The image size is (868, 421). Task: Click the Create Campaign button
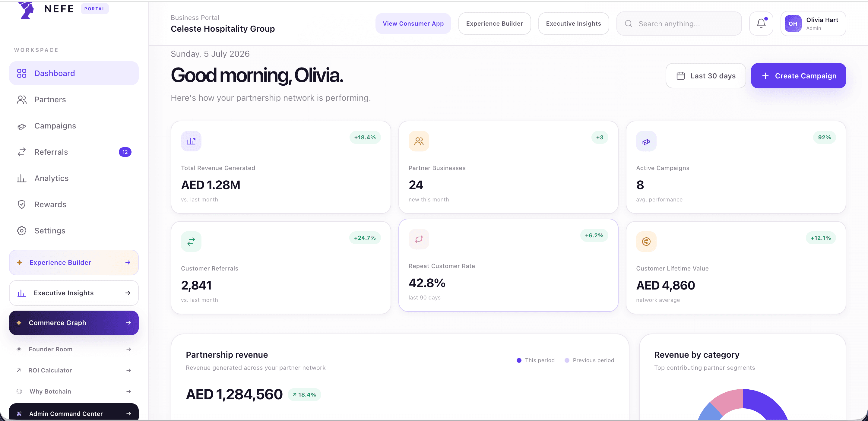[x=798, y=76]
